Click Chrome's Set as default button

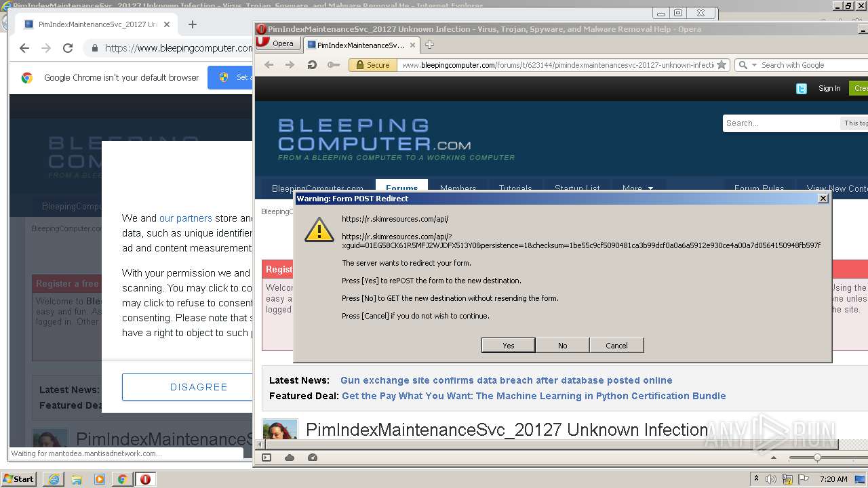(x=231, y=77)
